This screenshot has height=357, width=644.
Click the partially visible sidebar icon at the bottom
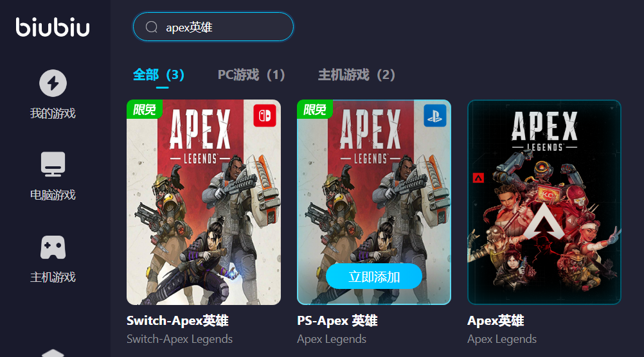[53, 353]
